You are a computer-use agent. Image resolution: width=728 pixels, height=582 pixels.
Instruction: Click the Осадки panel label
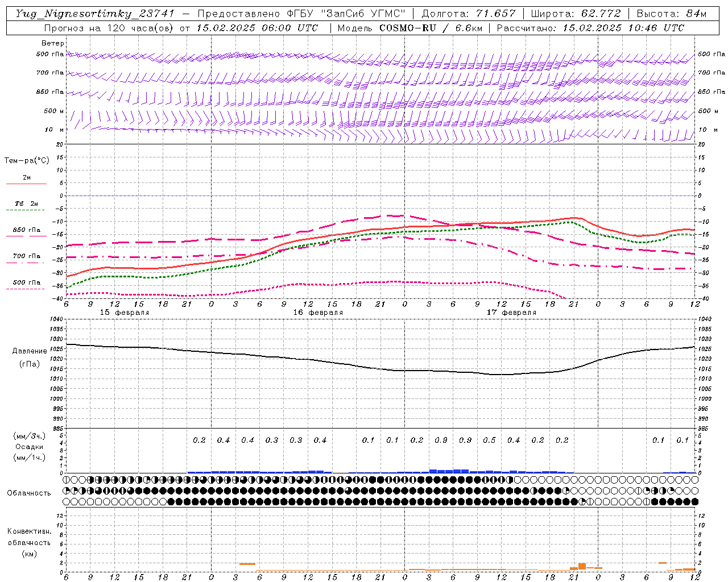pyautogui.click(x=29, y=447)
